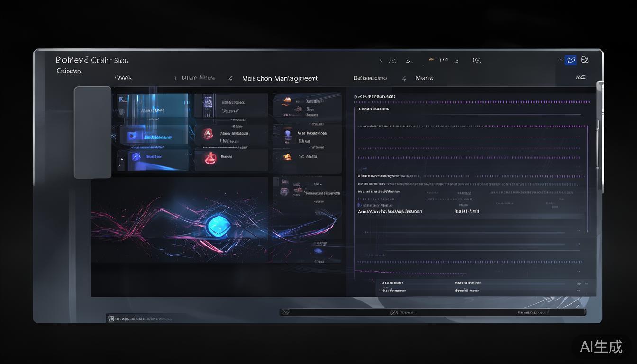Click the orange lamp icon in the top-right card
The height and width of the screenshot is (364, 637).
point(287,100)
